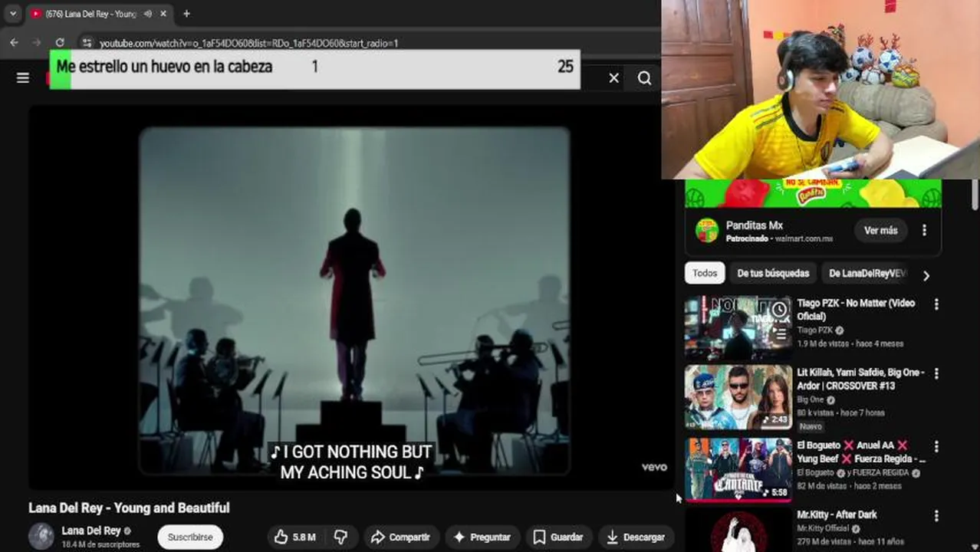This screenshot has width=980, height=552.
Task: Click the Tiago PZK - No Matter title
Action: (856, 310)
